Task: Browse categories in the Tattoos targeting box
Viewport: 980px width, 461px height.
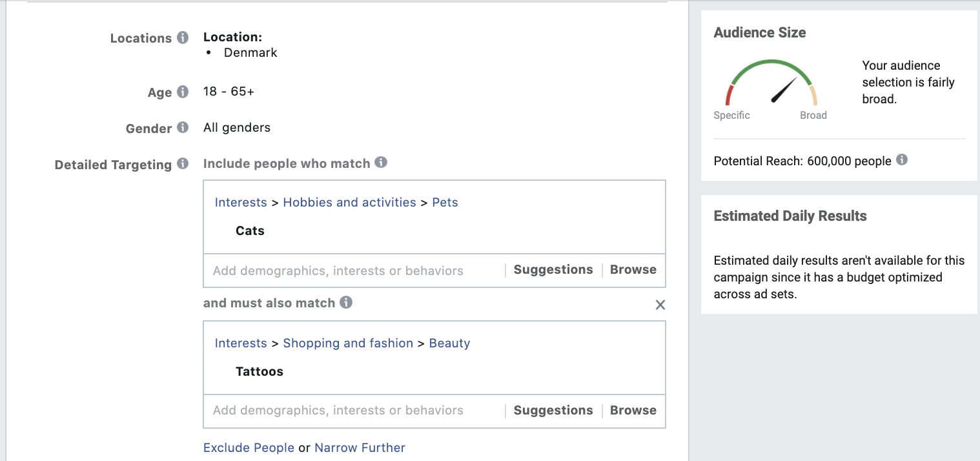Action: (633, 411)
